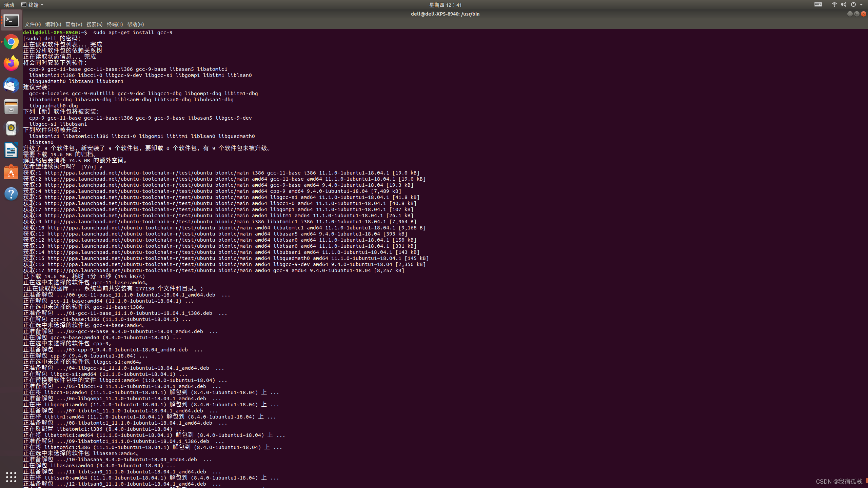
Task: Open the keyboard input source indicator
Action: tap(818, 5)
